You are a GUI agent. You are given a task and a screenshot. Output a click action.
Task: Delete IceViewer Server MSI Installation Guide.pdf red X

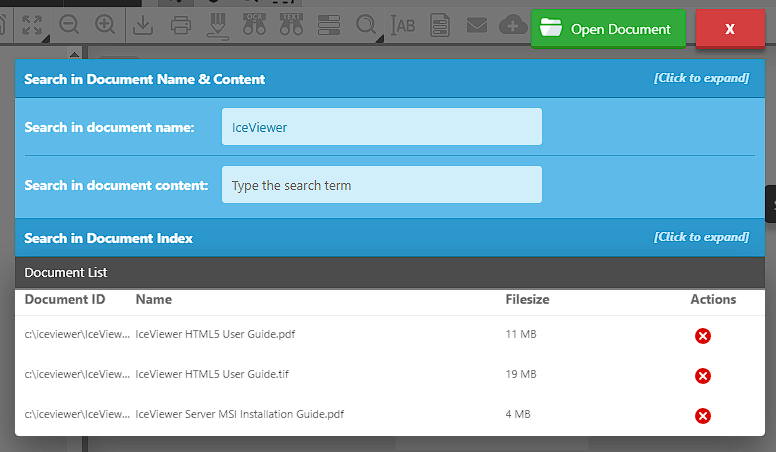click(703, 416)
